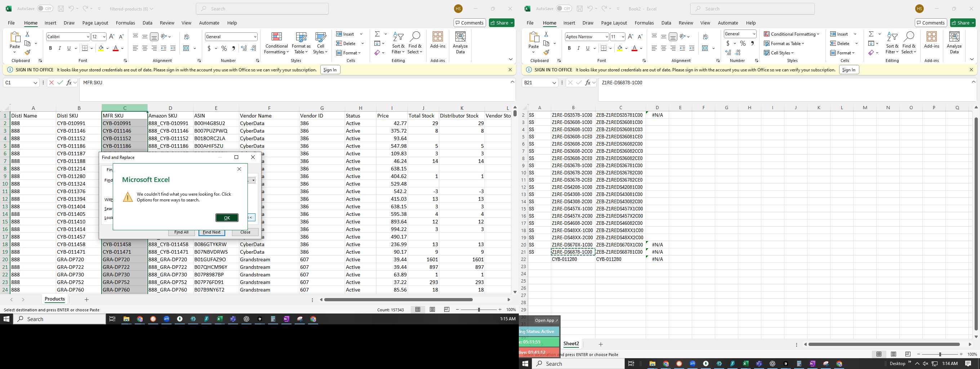
Task: Click left window horizontal scrollbar
Action: tap(398, 300)
